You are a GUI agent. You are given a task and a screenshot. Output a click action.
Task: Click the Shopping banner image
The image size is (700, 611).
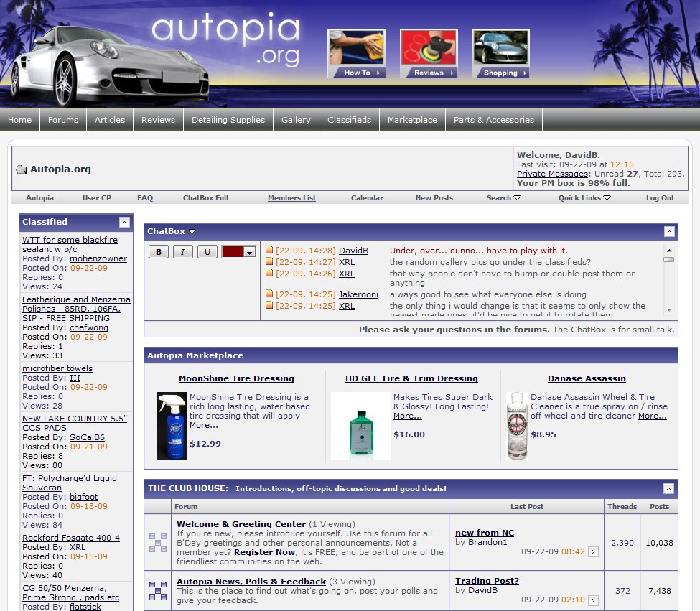[500, 54]
